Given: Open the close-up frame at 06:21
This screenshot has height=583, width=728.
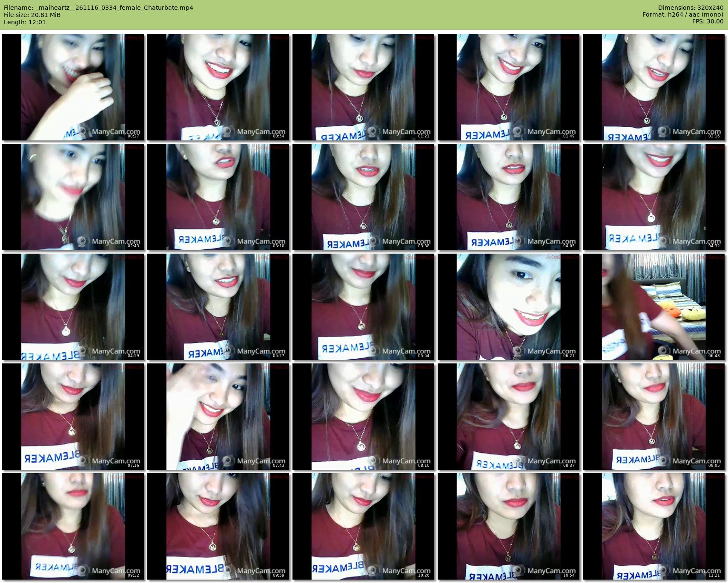Looking at the screenshot, I should point(509,307).
